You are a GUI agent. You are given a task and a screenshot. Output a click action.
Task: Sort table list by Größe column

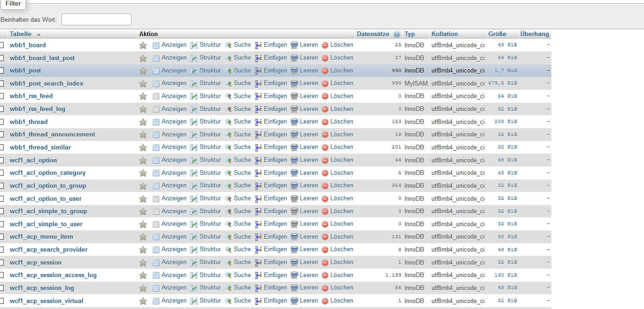(497, 34)
